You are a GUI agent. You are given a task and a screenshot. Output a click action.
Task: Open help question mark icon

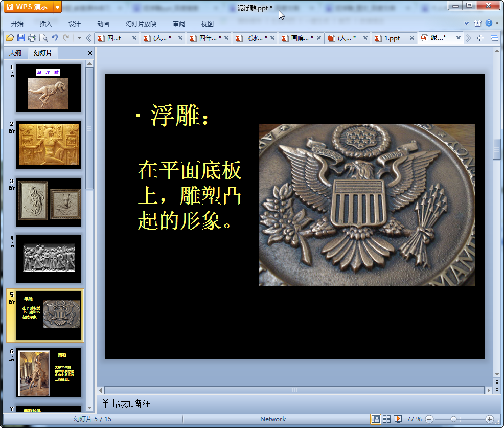(489, 23)
